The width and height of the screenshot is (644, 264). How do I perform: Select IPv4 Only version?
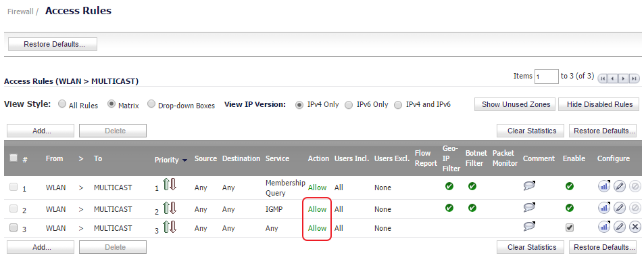coord(299,105)
